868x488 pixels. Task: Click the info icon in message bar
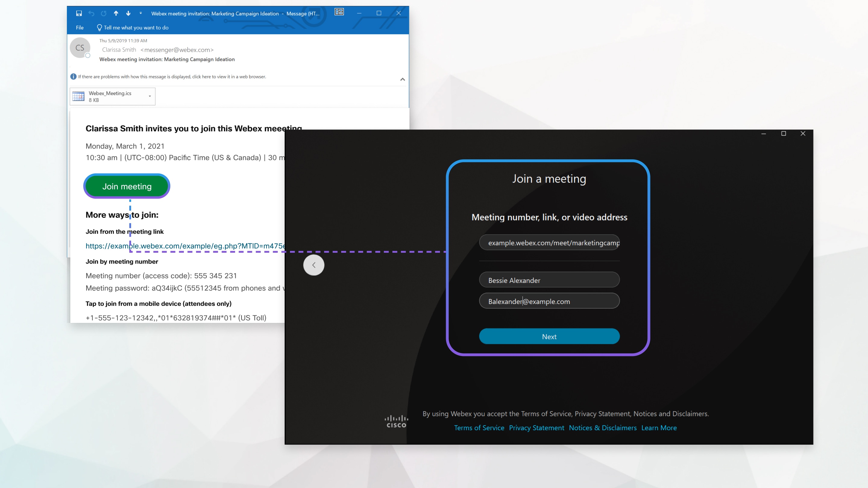[x=73, y=77]
